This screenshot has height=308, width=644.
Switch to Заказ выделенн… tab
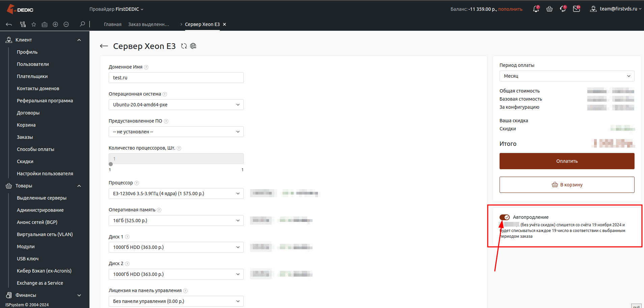(149, 24)
